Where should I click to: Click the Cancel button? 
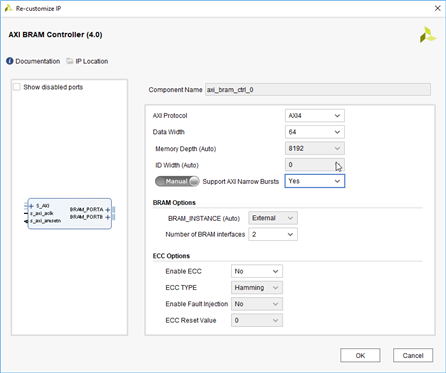(x=413, y=355)
